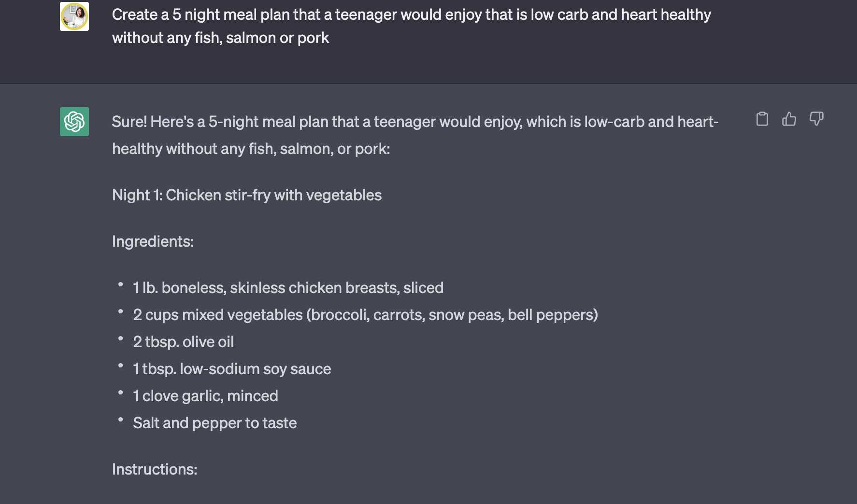Give the response a thumbs up

pos(789,119)
